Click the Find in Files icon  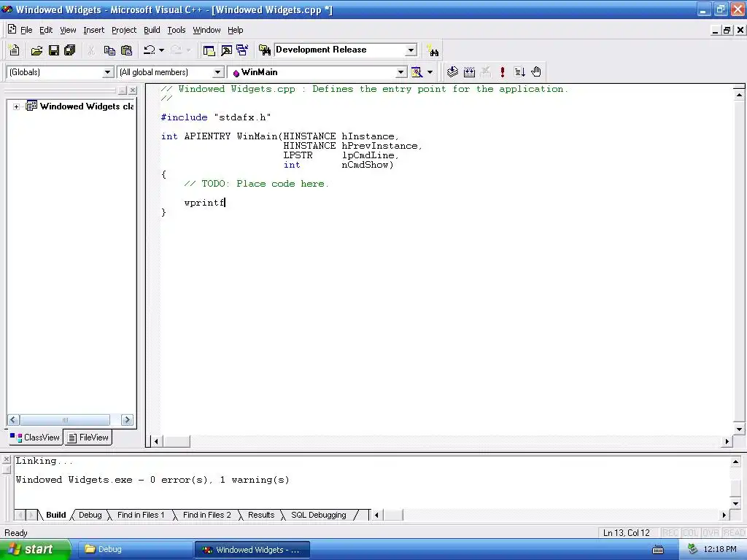(264, 50)
